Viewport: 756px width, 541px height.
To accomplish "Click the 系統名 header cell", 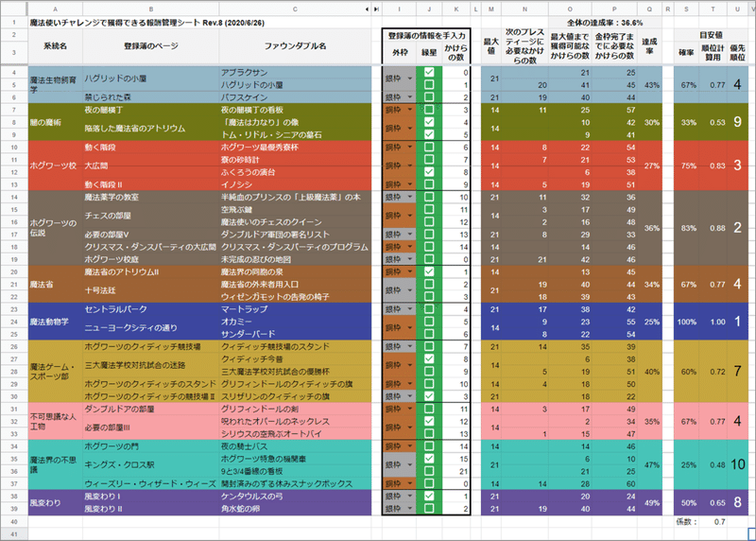I will pos(56,46).
